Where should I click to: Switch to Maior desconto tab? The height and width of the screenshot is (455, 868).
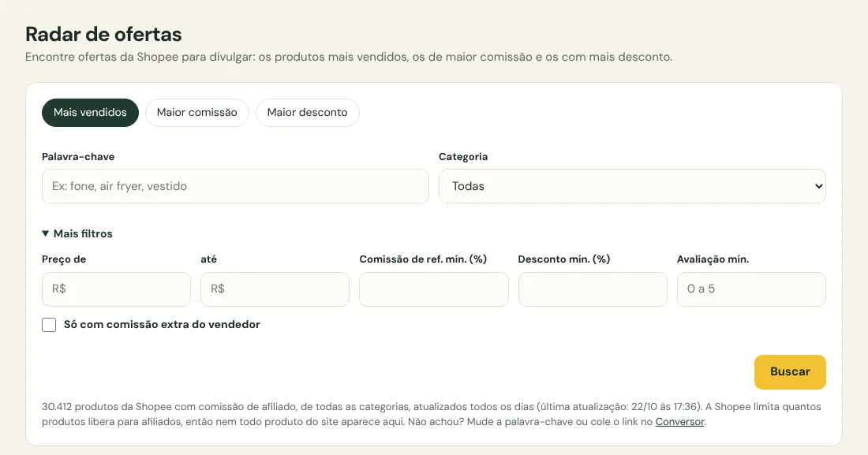307,112
